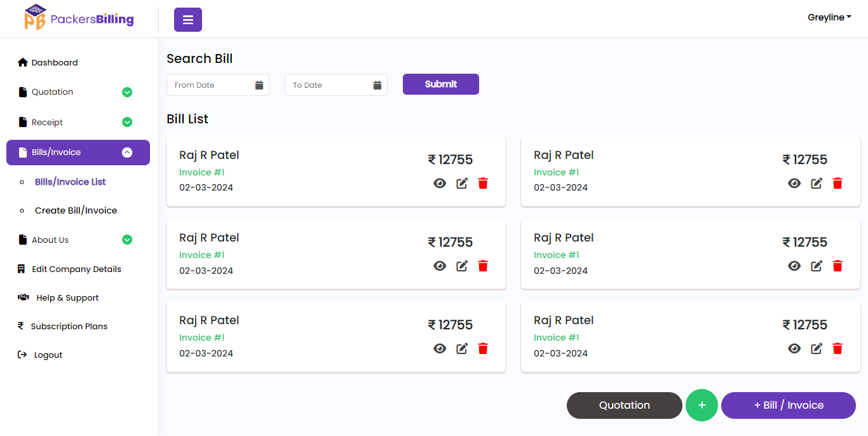Image resolution: width=868 pixels, height=436 pixels.
Task: Click edit pencil on bottom-right bill card
Action: 817,348
